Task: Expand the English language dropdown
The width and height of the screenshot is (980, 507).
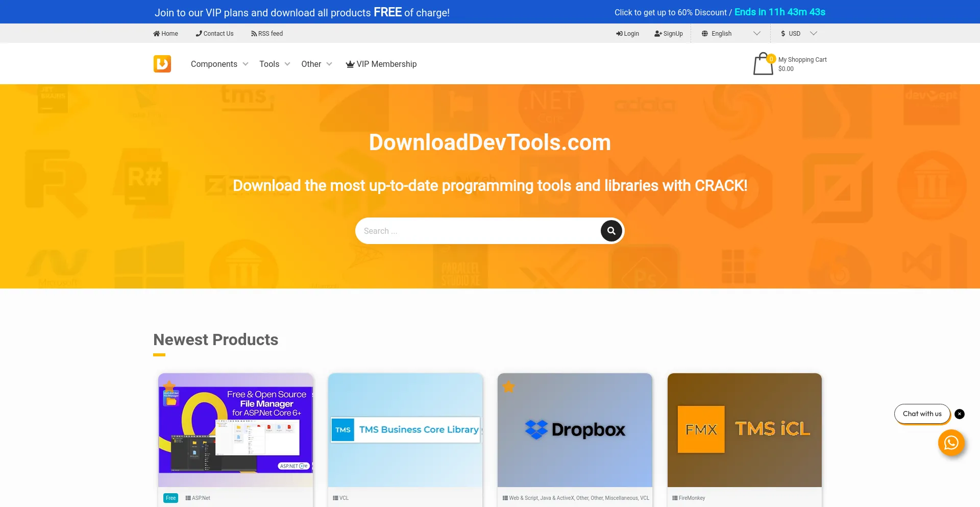Action: [x=757, y=34]
